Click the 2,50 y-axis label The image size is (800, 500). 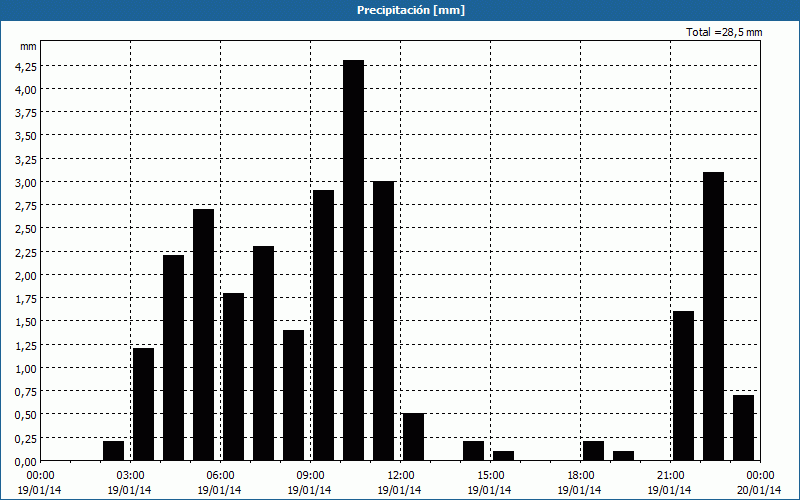[26, 229]
